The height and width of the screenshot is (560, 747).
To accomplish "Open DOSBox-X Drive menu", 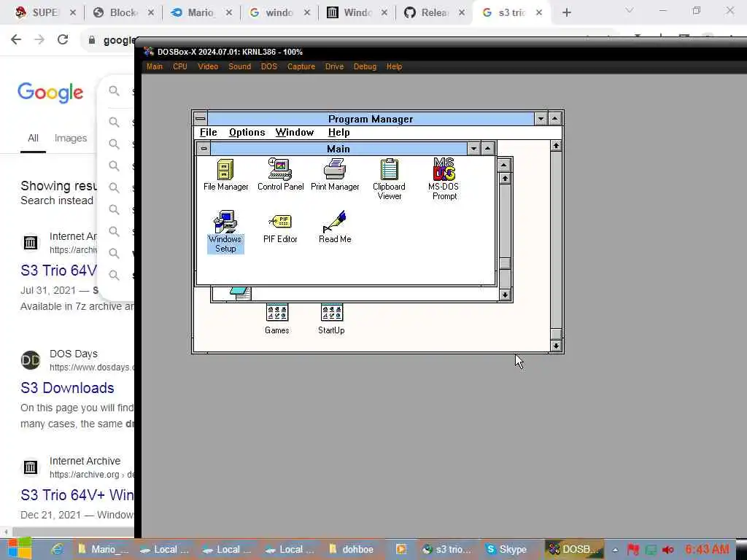I will point(334,66).
